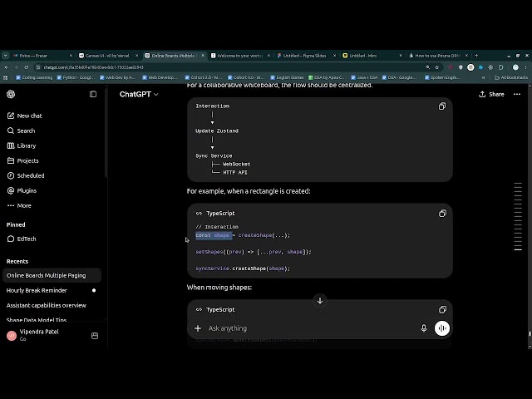532x399 pixels.
Task: Open the three-dot conversation options menu
Action: tap(517, 94)
